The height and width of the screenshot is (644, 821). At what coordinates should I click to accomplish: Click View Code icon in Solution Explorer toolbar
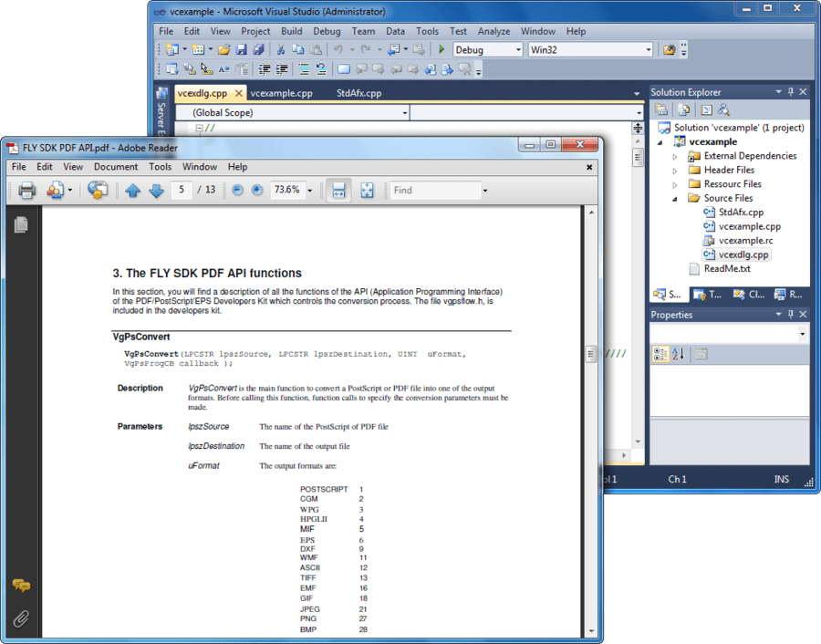[706, 109]
